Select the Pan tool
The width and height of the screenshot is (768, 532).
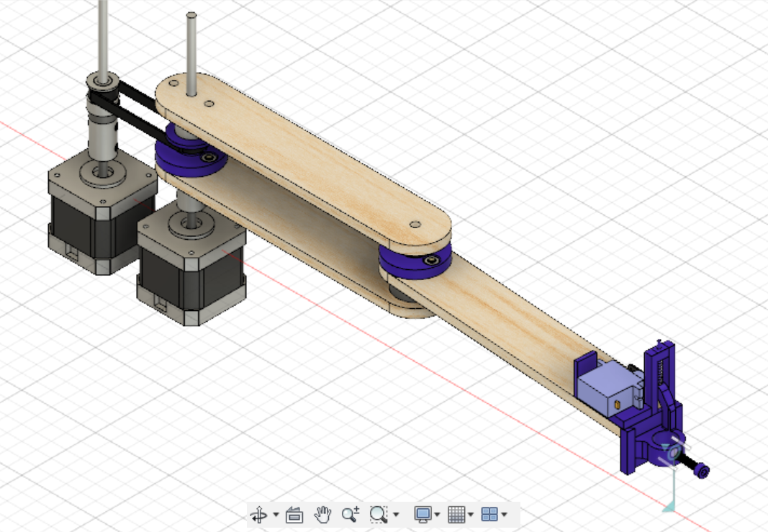click(x=322, y=515)
